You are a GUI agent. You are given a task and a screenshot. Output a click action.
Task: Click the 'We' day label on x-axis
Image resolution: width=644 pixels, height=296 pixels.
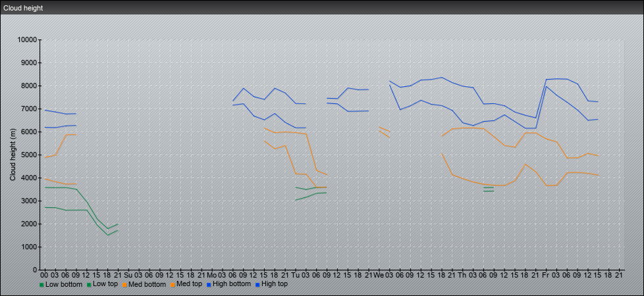[379, 275]
